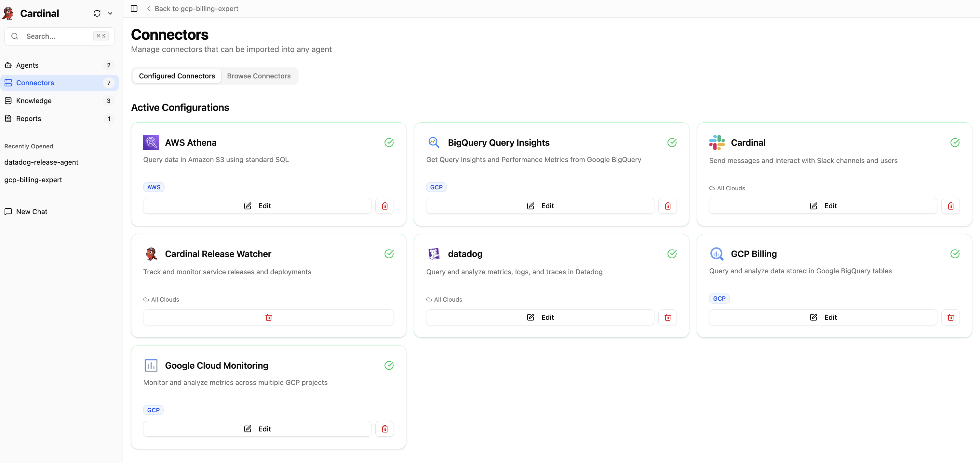Click the Slack logo on Cardinal card
Image resolution: width=980 pixels, height=463 pixels.
coord(717,143)
